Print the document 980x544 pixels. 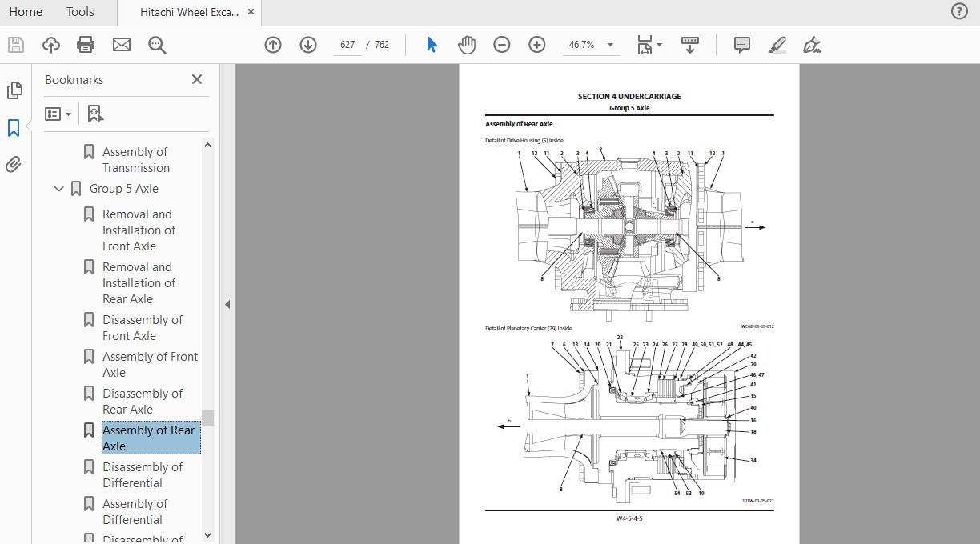[86, 45]
